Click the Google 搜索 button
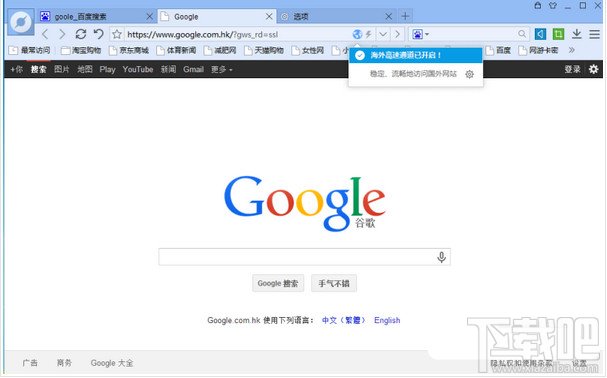Screen dimensions: 607x378 278,284
